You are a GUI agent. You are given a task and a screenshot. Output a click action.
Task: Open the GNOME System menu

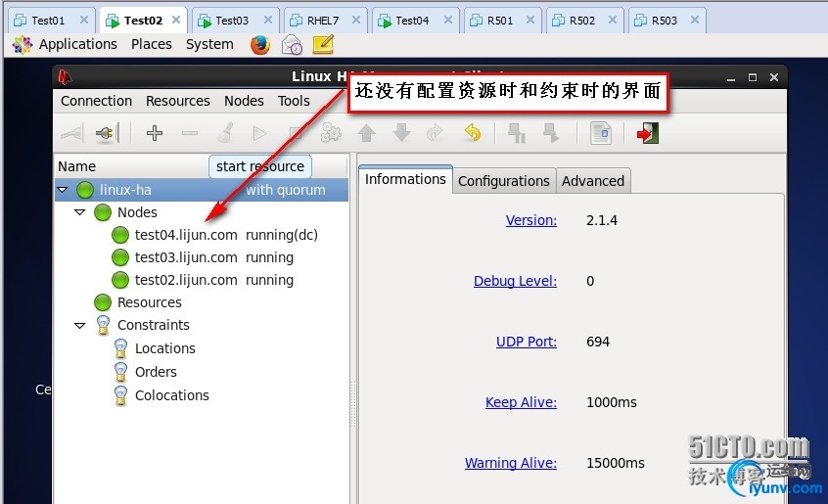[x=209, y=44]
